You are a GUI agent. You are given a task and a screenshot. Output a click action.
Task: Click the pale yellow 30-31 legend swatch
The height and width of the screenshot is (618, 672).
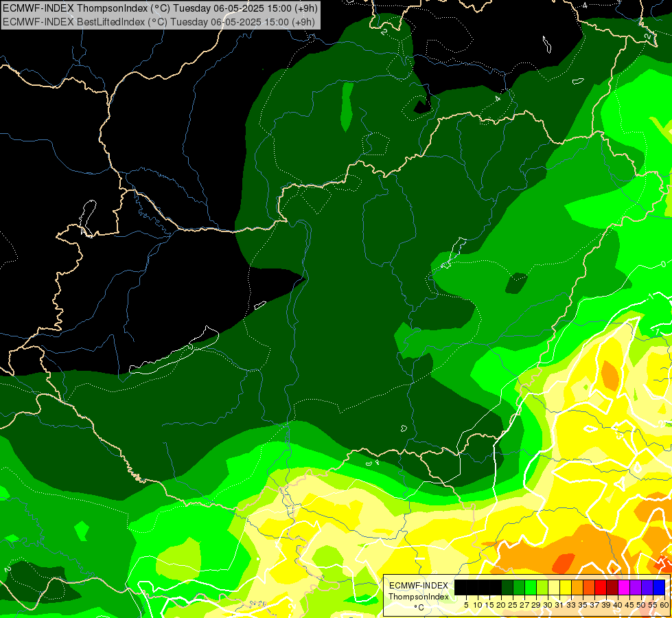(x=554, y=588)
